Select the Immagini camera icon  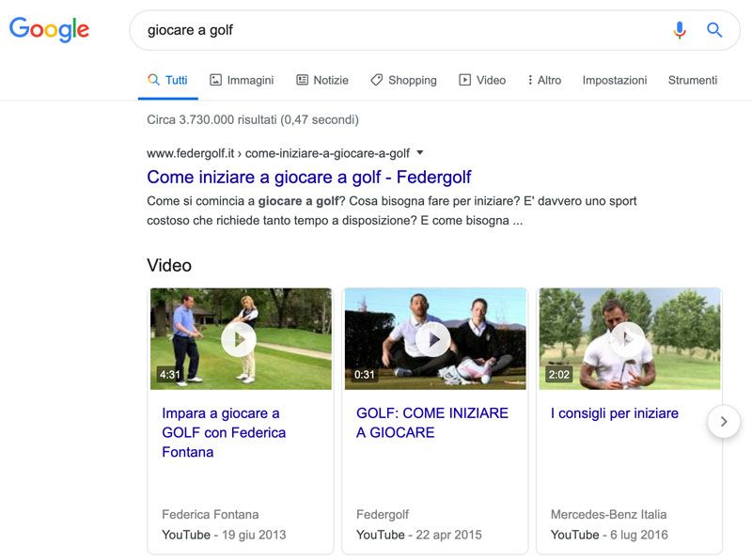point(215,80)
